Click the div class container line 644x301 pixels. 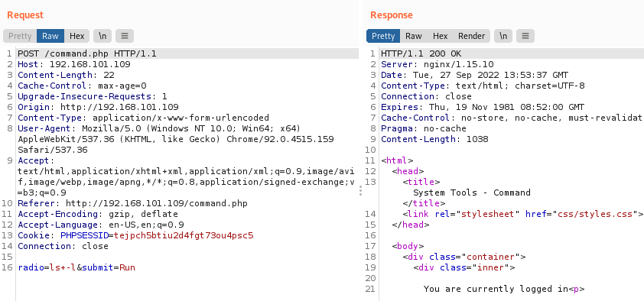point(464,257)
